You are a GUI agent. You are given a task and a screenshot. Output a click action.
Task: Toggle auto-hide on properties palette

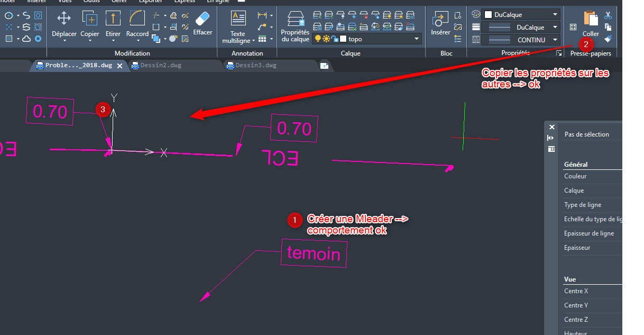click(551, 138)
